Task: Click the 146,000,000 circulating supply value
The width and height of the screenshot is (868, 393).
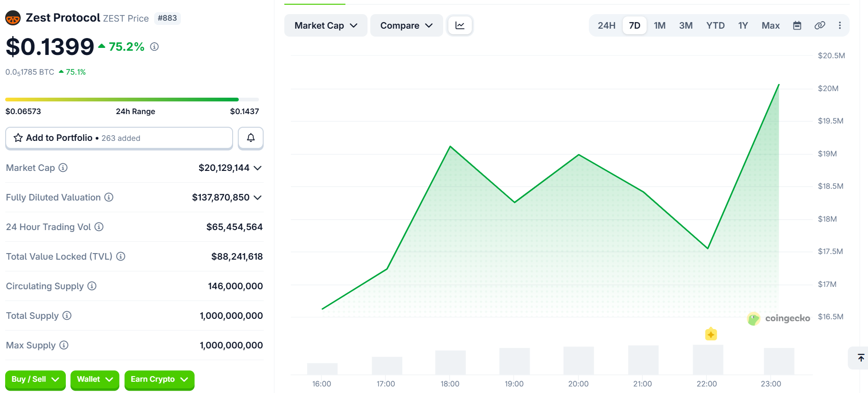Action: (x=235, y=286)
